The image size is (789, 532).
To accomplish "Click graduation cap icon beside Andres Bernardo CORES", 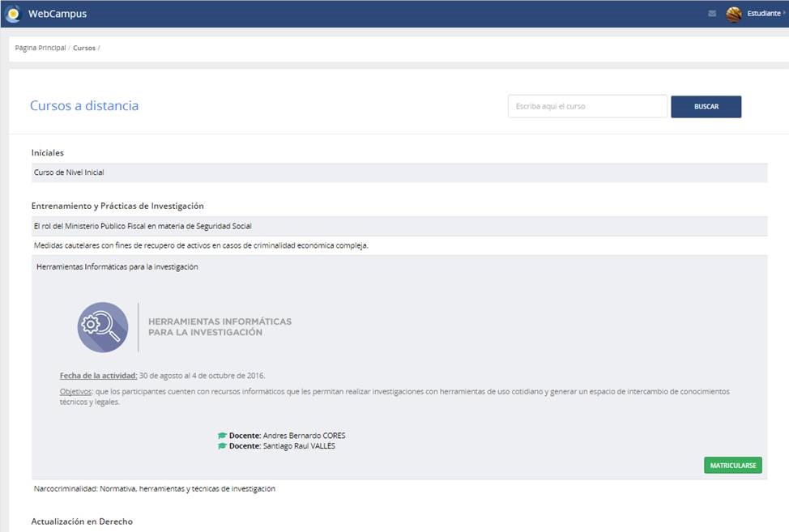I will pos(222,436).
